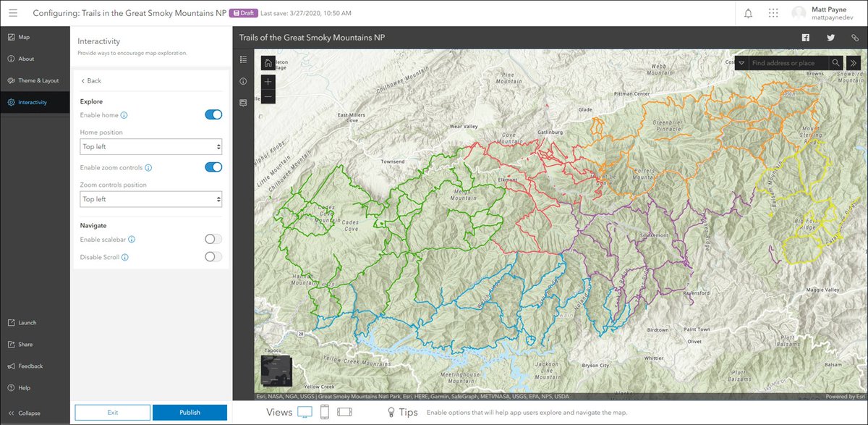The height and width of the screenshot is (425, 868).
Task: Show info for Enable zoom controls
Action: pos(148,167)
